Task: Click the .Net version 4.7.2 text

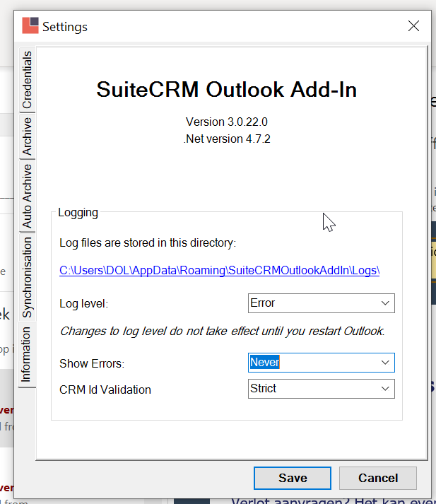Action: (x=227, y=139)
